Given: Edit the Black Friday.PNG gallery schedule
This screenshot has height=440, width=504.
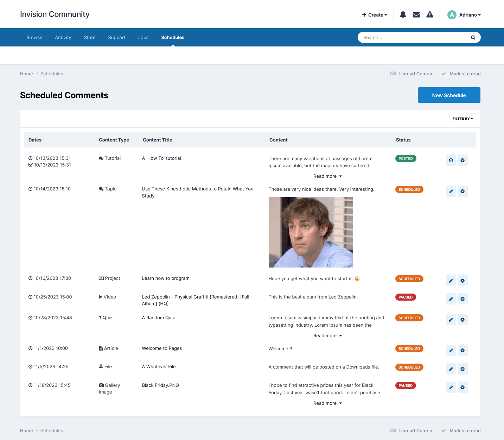Looking at the screenshot, I should point(451,387).
